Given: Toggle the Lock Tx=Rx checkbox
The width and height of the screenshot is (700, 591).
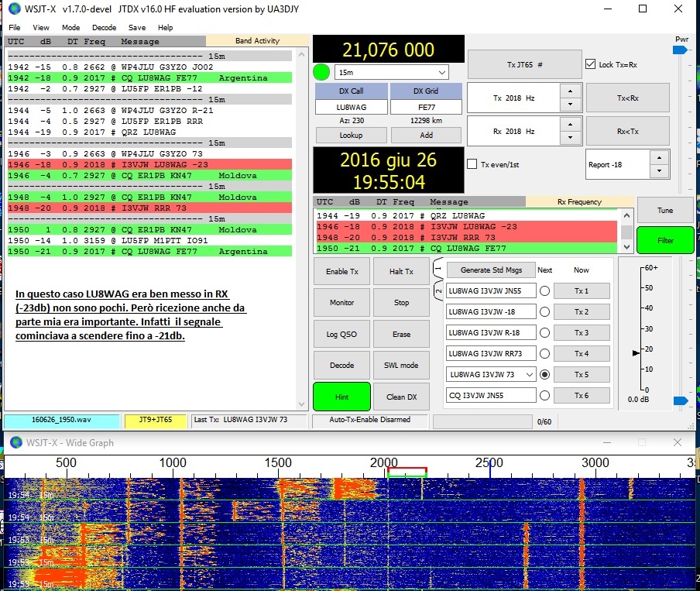Looking at the screenshot, I should click(590, 64).
